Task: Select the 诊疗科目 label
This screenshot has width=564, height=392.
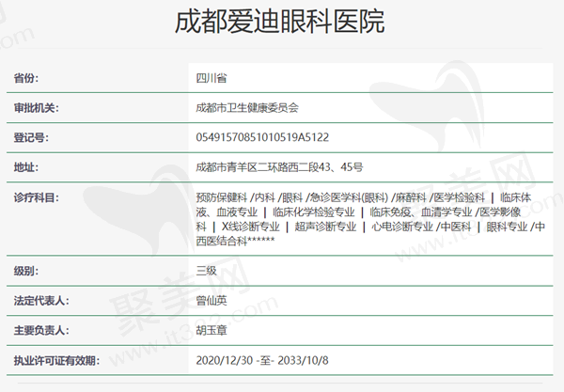Action: (x=36, y=197)
